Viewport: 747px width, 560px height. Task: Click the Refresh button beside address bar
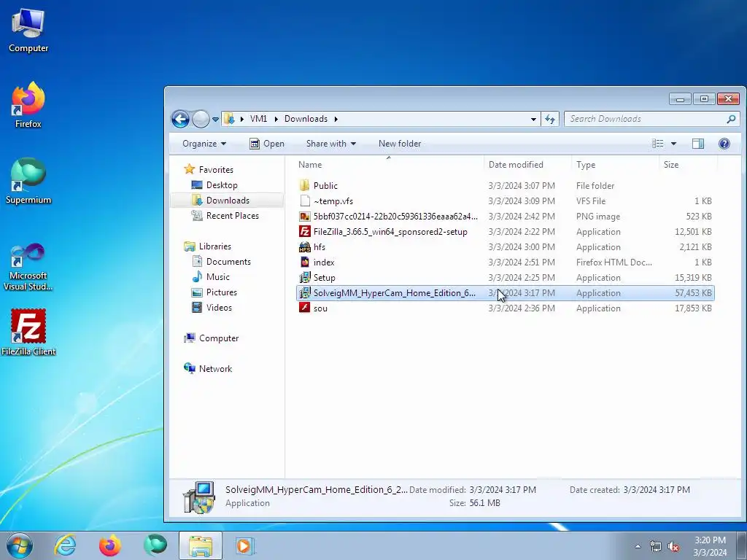550,119
